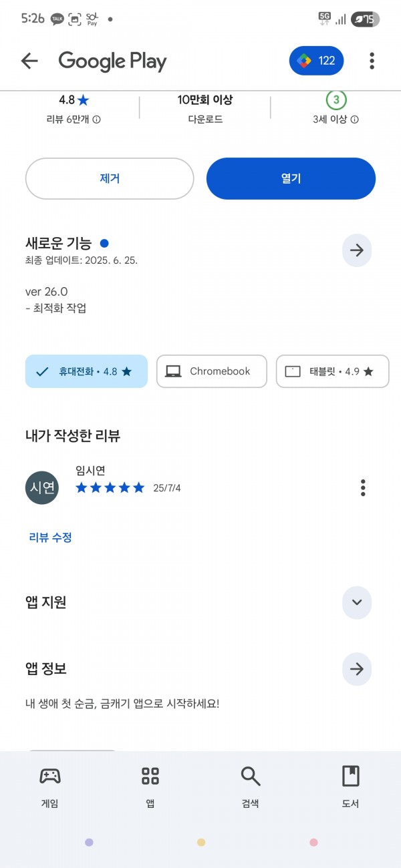This screenshot has width=401, height=868.
Task: Select the Chromebook device chip
Action: pos(212,371)
